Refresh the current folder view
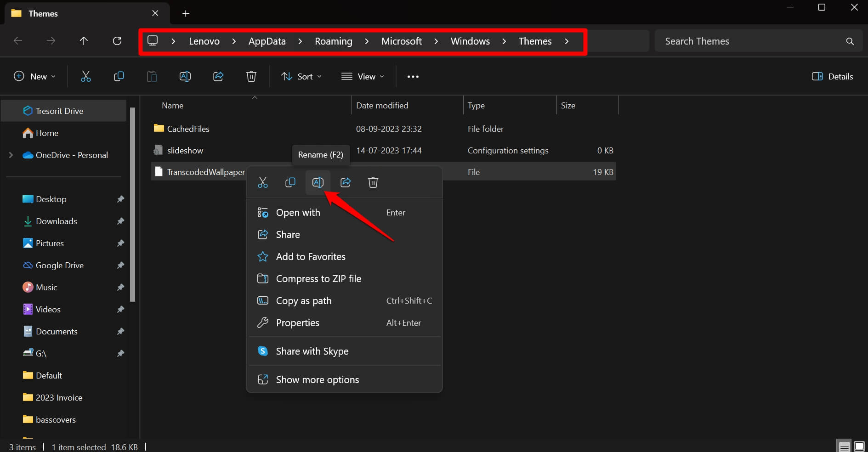 pos(117,41)
